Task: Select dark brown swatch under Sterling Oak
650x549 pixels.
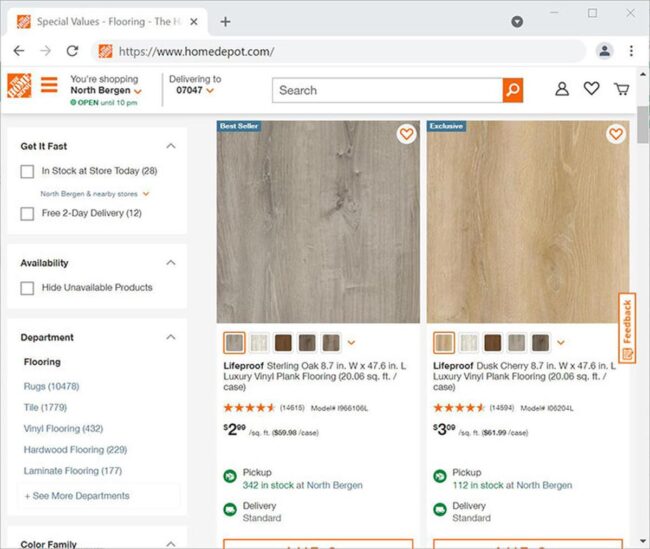Action: point(284,343)
